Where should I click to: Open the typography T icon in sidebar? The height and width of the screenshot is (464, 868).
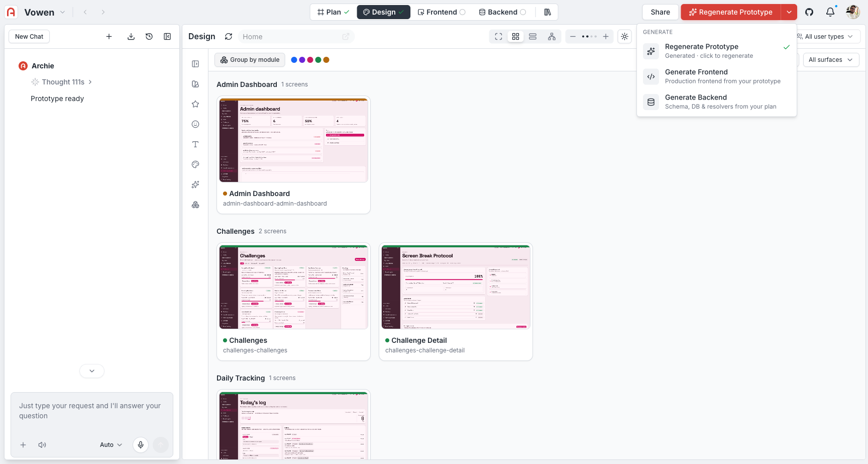pyautogui.click(x=195, y=144)
